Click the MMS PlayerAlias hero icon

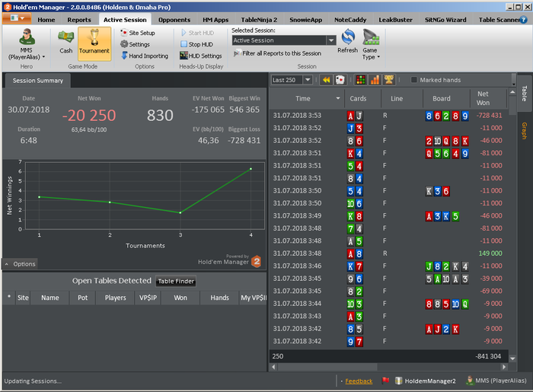[27, 44]
